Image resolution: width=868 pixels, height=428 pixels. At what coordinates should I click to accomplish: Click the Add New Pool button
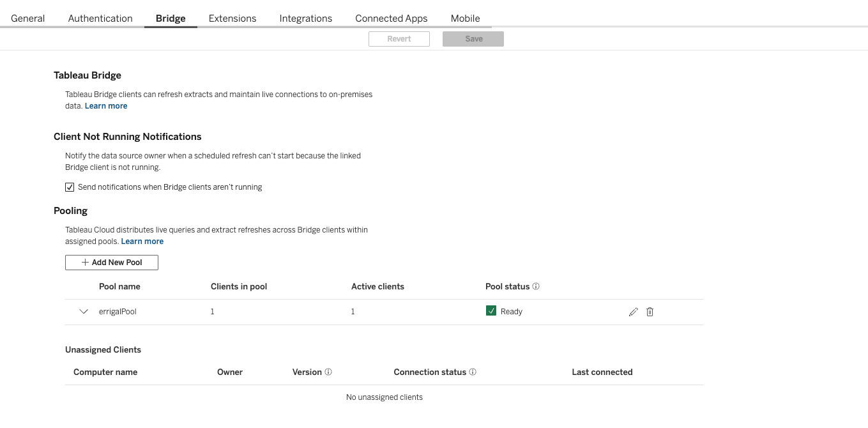pos(112,263)
